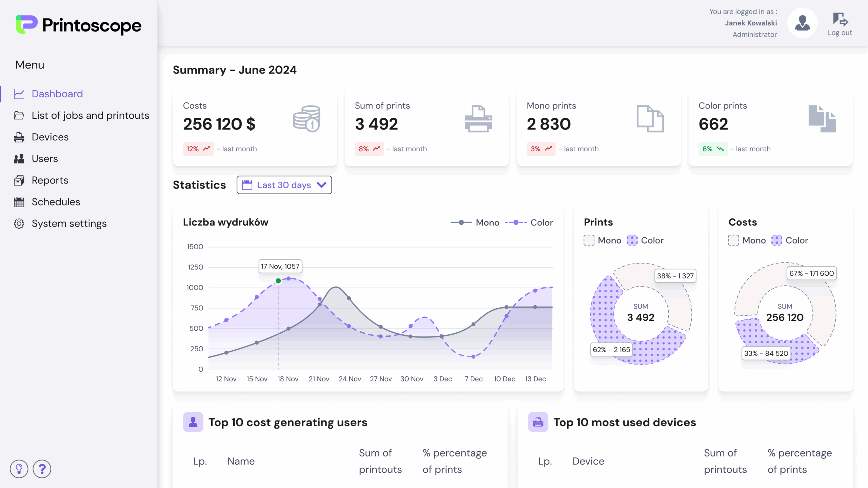This screenshot has height=488, width=868.
Task: Click the Schedules calendar icon in menu
Action: [x=19, y=202]
